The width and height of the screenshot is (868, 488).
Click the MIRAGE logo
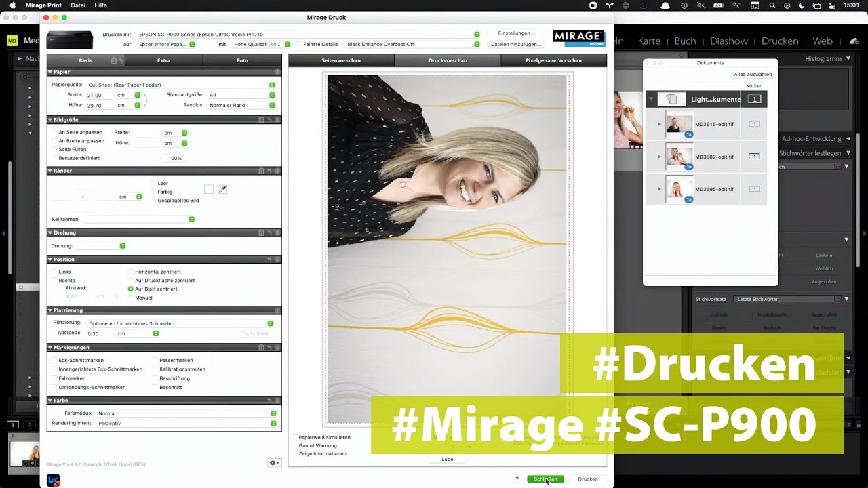pyautogui.click(x=578, y=38)
